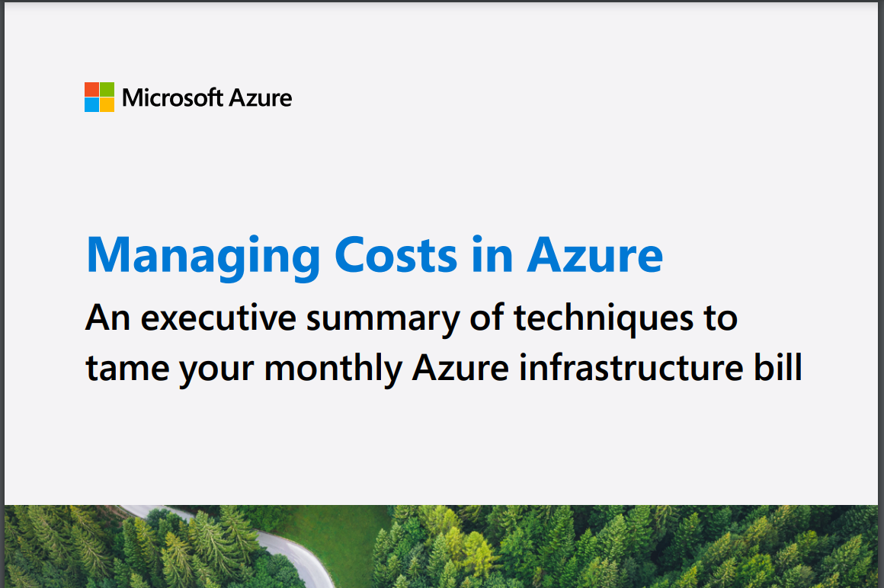Click the word "in" in blue title

pyautogui.click(x=492, y=254)
